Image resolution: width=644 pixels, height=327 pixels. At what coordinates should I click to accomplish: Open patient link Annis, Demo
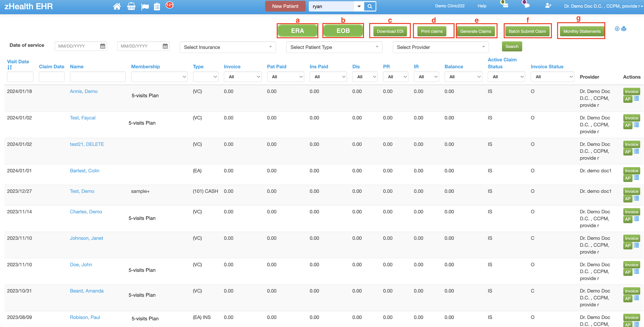pos(84,91)
